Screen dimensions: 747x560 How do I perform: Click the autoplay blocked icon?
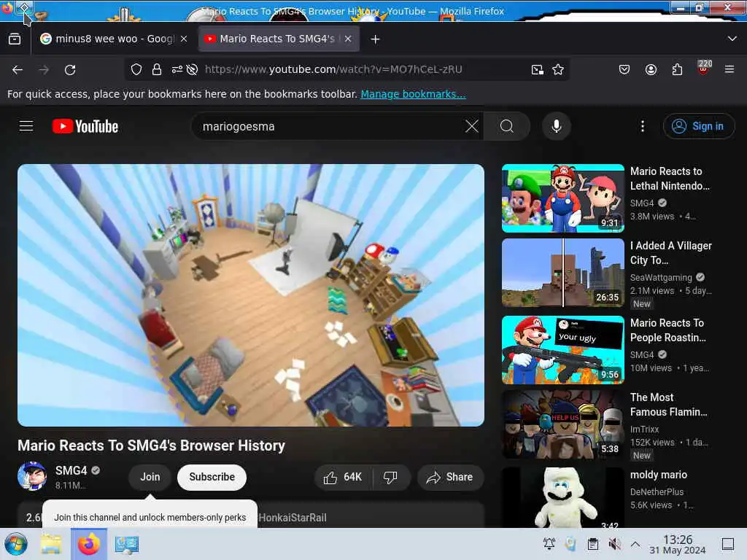click(192, 69)
